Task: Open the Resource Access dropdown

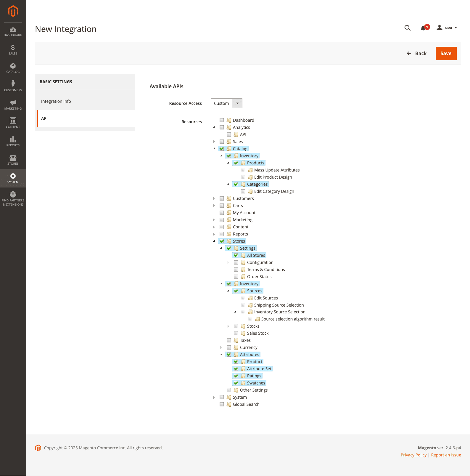Action: click(x=226, y=103)
